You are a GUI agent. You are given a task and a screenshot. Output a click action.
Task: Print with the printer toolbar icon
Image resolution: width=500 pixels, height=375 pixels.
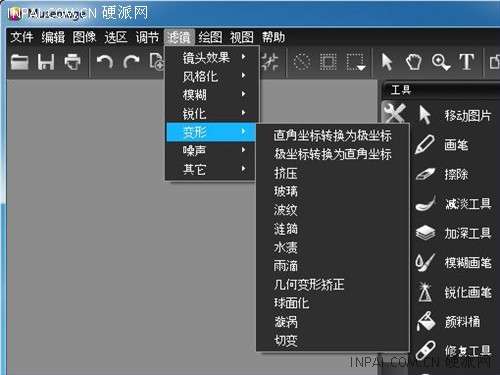coord(72,62)
